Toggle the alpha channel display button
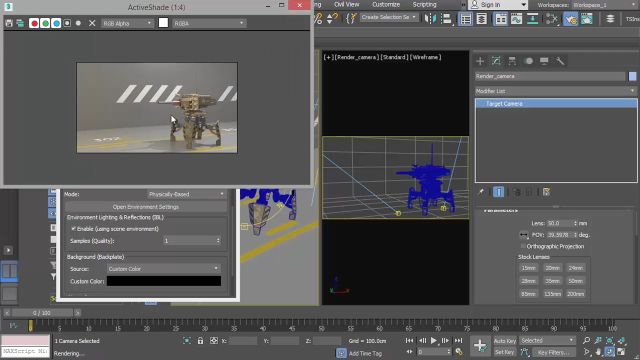 tap(67, 23)
